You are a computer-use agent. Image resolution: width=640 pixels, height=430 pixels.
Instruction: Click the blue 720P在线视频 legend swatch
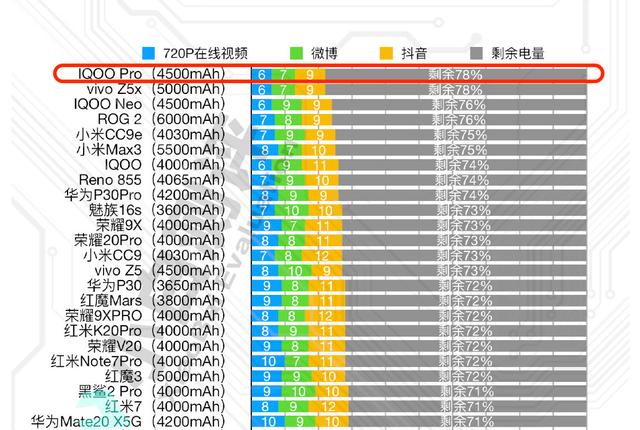(148, 53)
